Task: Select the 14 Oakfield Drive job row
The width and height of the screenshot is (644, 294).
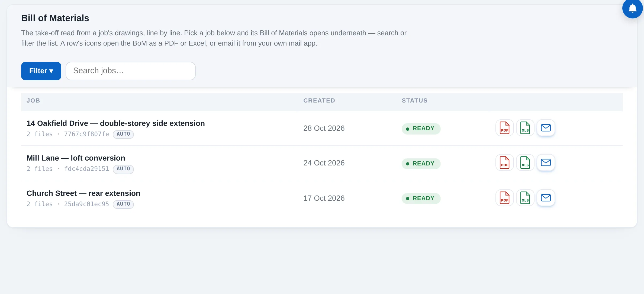Action: [322, 128]
